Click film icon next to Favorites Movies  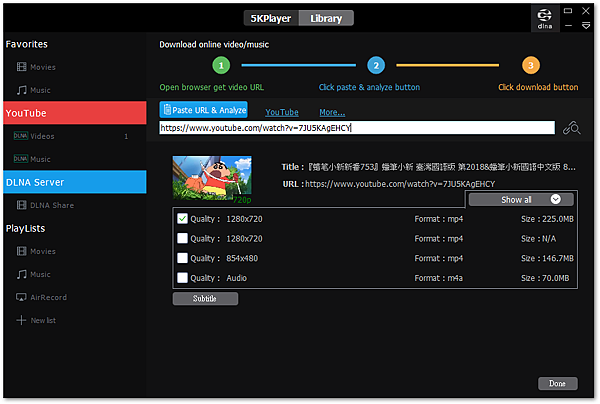pyautogui.click(x=22, y=67)
